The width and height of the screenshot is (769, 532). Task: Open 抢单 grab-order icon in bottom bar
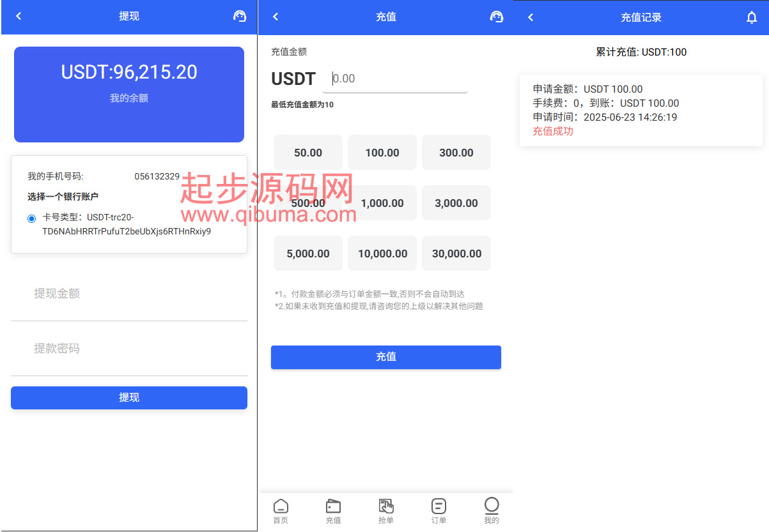point(386,511)
